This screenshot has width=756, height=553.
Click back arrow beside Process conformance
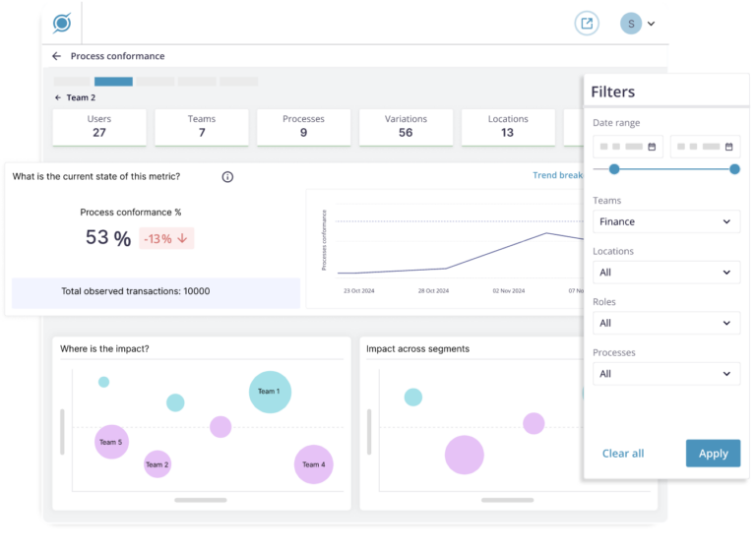57,57
